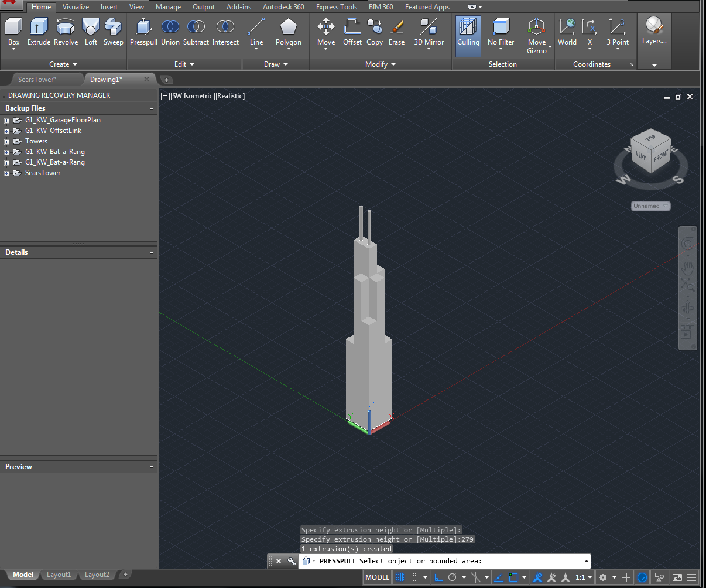This screenshot has width=706, height=588.
Task: Open the Unnamed view dropdown below the ViewCube
Action: coord(650,206)
